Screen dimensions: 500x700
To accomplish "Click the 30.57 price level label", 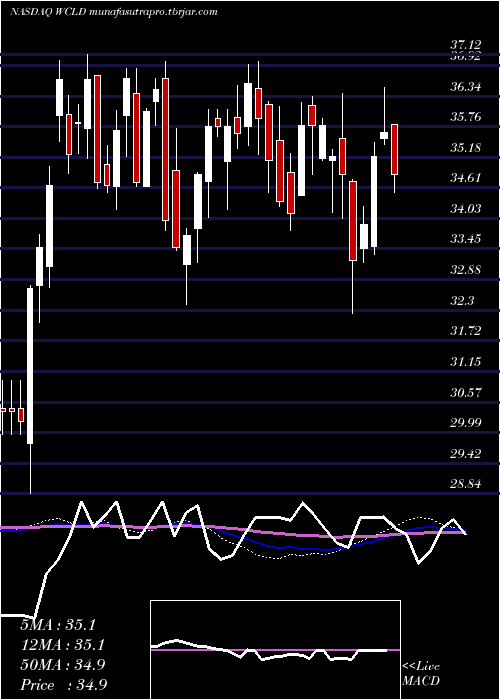I will click(466, 392).
